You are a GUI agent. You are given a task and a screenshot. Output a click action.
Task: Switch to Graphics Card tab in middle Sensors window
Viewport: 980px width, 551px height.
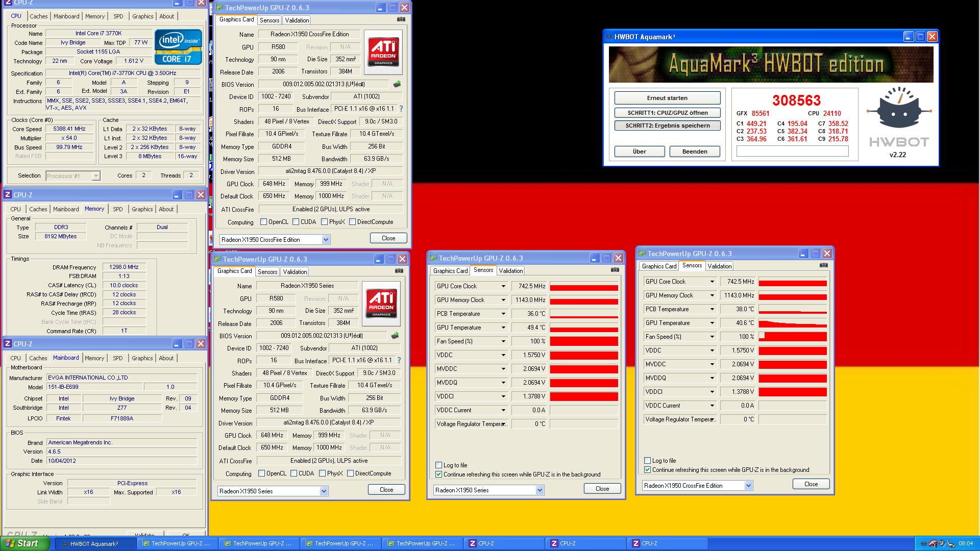[451, 271]
